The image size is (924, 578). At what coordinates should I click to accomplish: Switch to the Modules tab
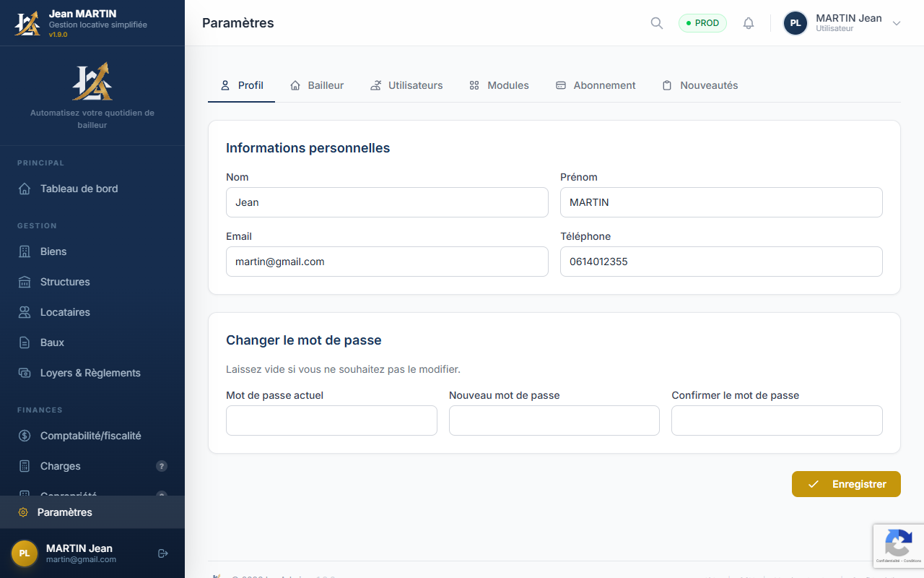(x=499, y=85)
